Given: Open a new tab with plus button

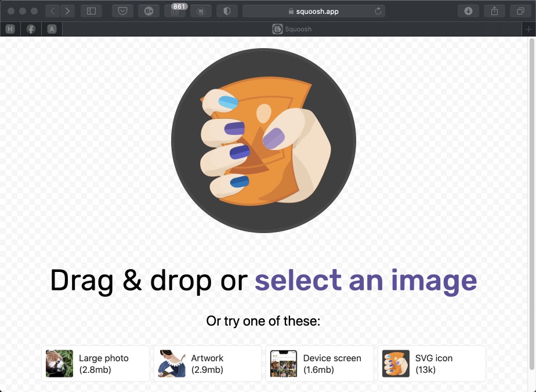Looking at the screenshot, I should pyautogui.click(x=528, y=29).
